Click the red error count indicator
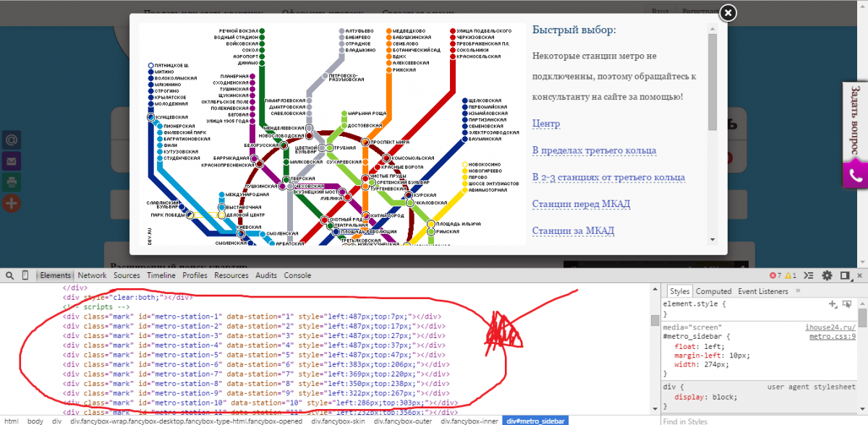The height and width of the screenshot is (425, 868). [x=775, y=276]
